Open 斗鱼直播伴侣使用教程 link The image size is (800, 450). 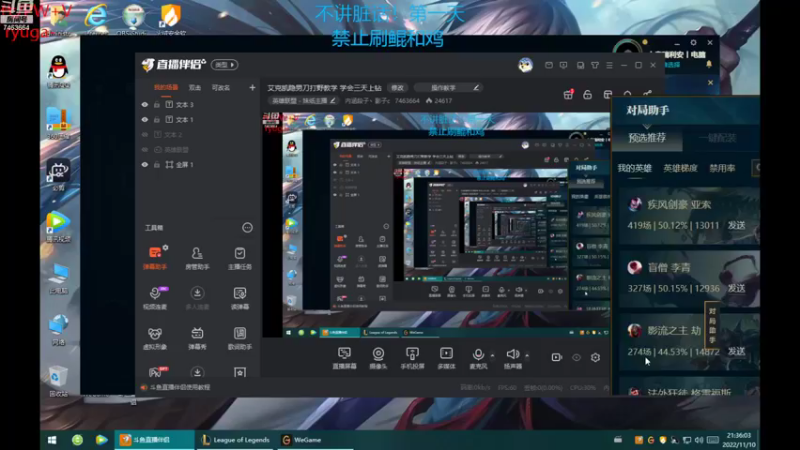coord(180,387)
